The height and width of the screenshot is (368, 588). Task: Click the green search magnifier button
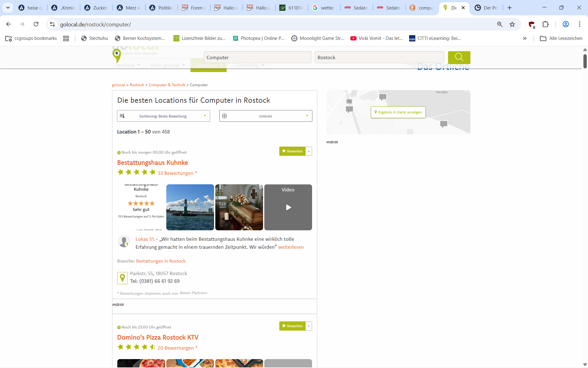[459, 57]
